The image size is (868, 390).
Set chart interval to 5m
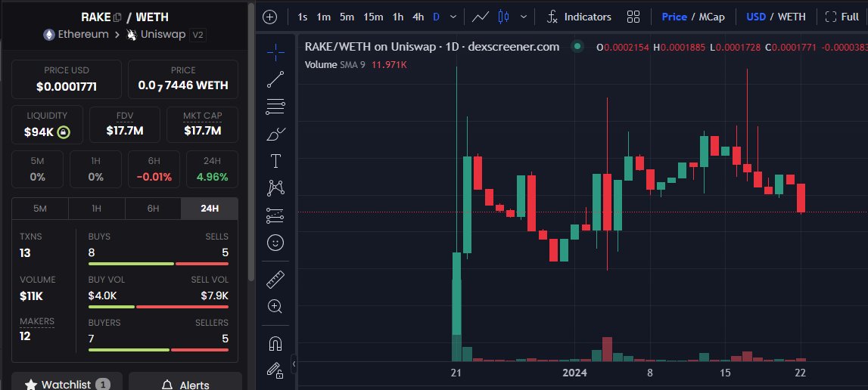pyautogui.click(x=347, y=17)
